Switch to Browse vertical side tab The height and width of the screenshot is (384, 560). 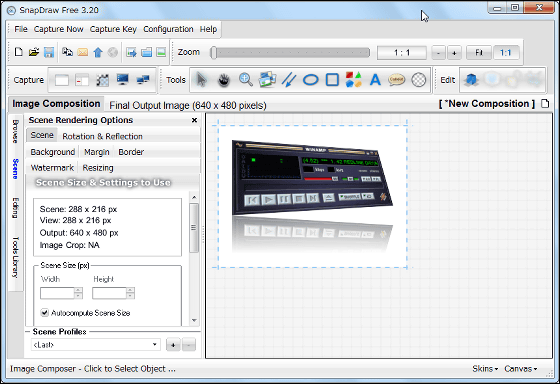16,131
